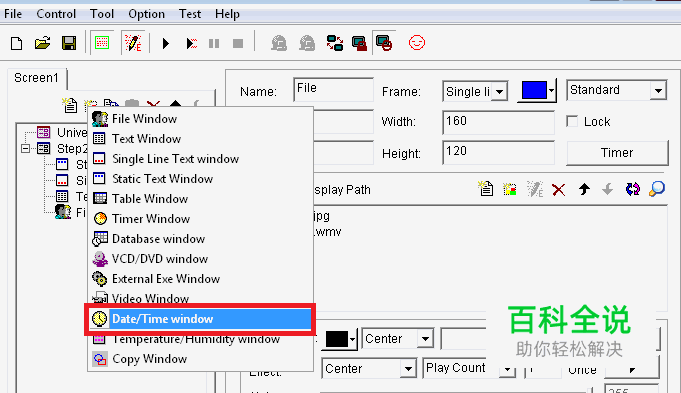Click the greyed pencil edit icon in Display Path bar

pyautogui.click(x=535, y=189)
